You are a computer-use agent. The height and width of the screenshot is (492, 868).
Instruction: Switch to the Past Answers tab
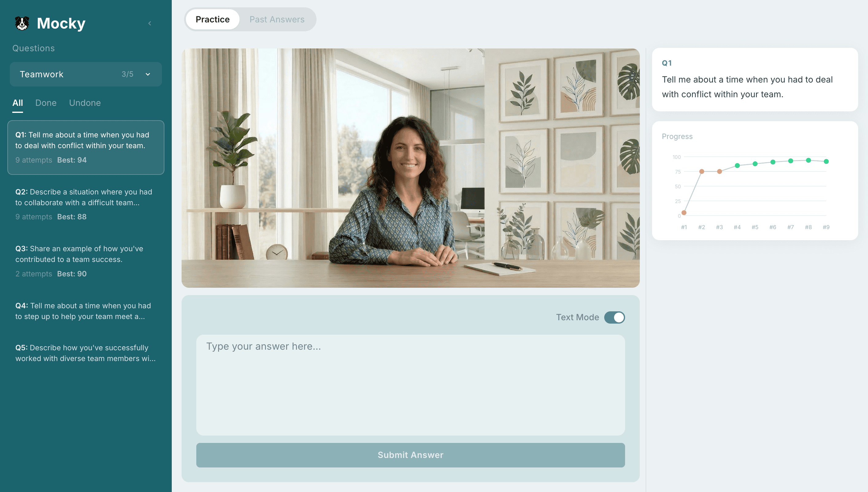click(x=277, y=19)
